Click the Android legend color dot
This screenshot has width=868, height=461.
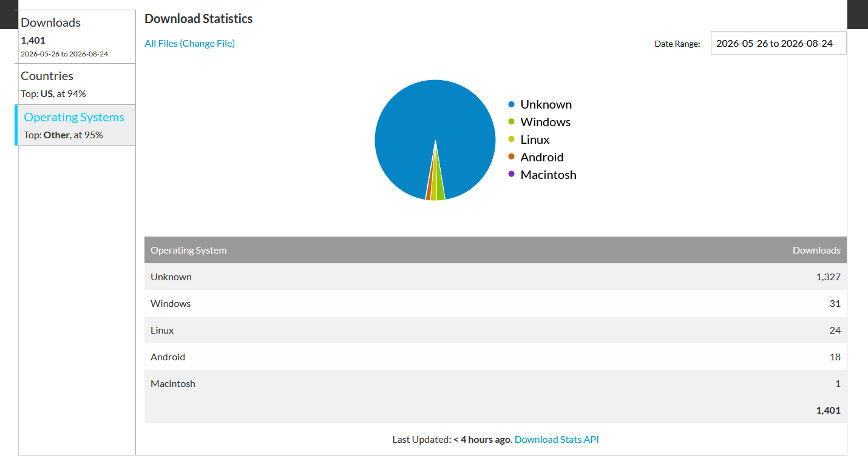(512, 157)
